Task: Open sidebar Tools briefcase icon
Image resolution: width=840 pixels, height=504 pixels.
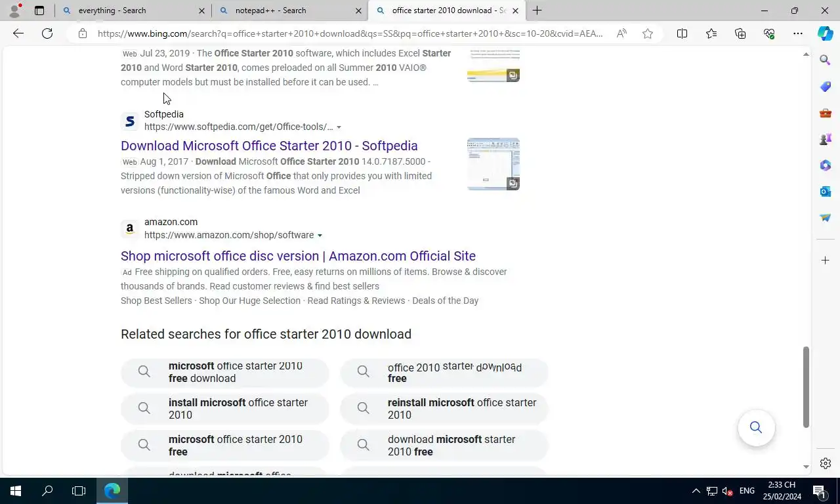Action: [826, 113]
